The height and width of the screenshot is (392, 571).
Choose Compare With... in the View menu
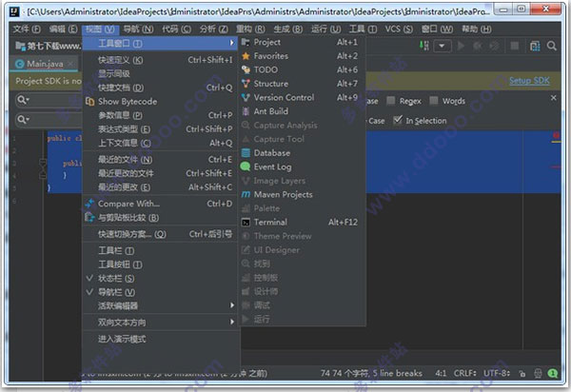pos(160,204)
